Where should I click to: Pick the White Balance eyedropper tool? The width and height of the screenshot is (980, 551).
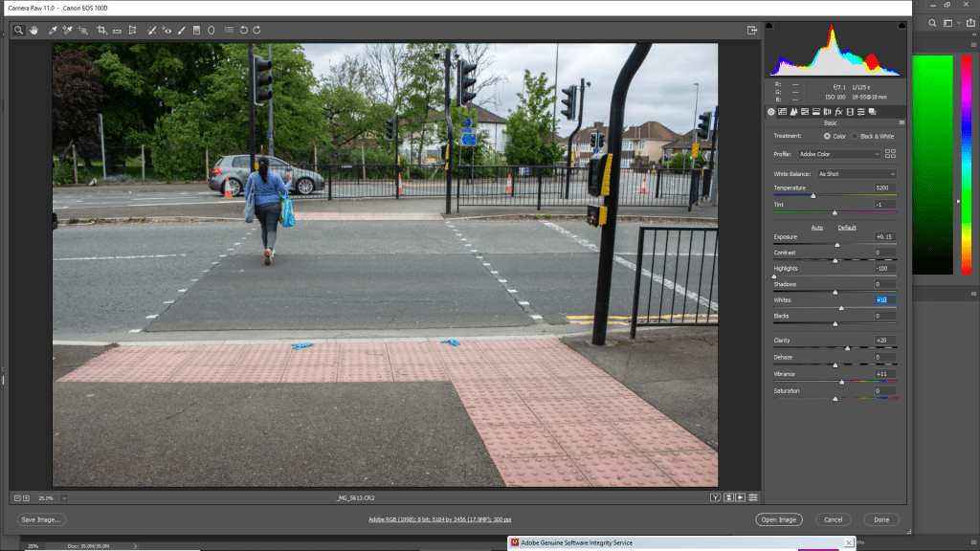[53, 30]
